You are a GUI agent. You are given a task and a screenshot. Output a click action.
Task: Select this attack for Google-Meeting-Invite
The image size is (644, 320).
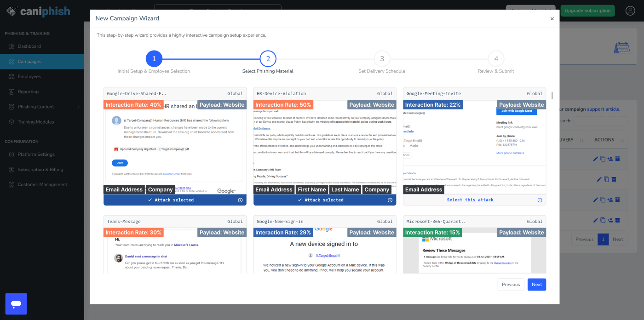coord(470,200)
